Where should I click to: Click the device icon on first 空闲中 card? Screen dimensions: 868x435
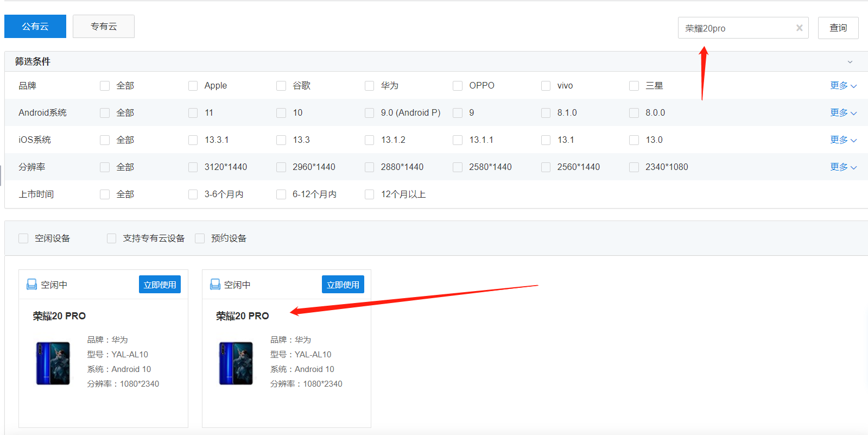click(x=32, y=285)
